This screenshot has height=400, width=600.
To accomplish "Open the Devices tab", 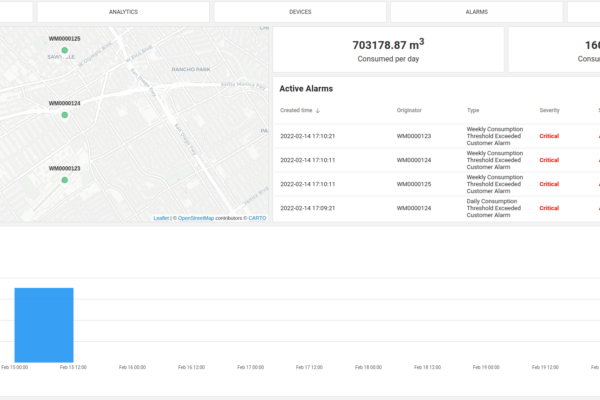I will (299, 12).
